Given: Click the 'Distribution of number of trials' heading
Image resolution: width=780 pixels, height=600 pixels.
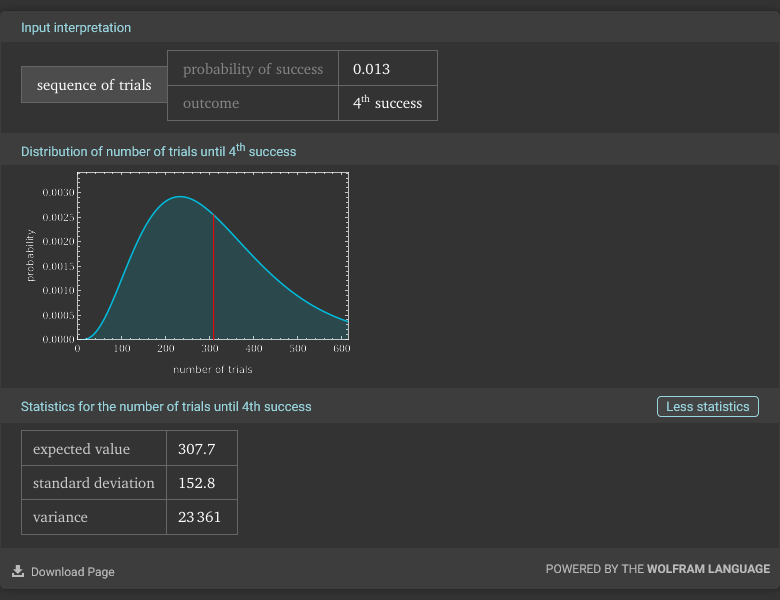Looking at the screenshot, I should [x=158, y=151].
